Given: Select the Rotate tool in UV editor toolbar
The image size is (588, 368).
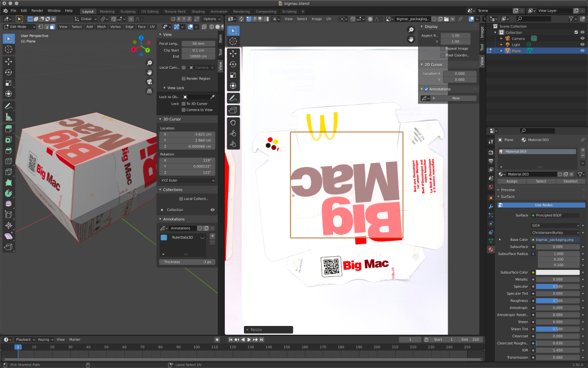Looking at the screenshot, I should point(233,64).
